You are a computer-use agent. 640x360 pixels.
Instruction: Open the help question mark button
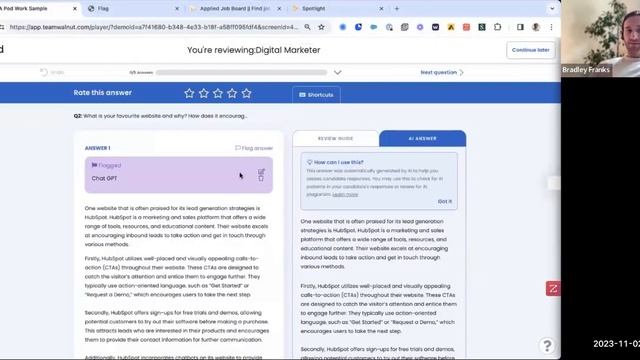pyautogui.click(x=547, y=345)
